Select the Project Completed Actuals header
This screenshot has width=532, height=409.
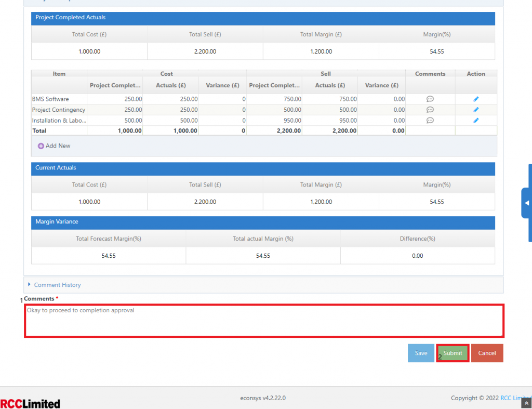[x=263, y=18]
